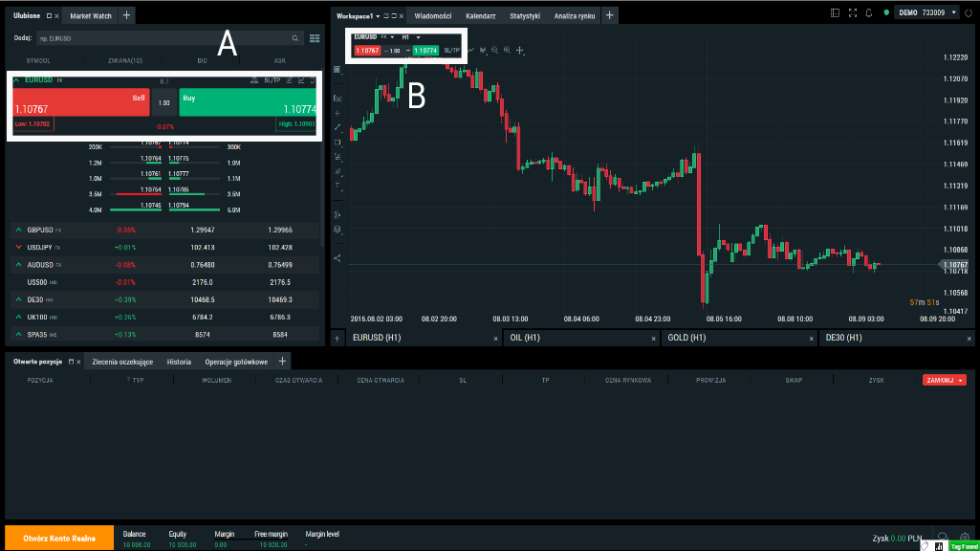Select the crosshair plus tool in chart sidebar

(x=338, y=113)
